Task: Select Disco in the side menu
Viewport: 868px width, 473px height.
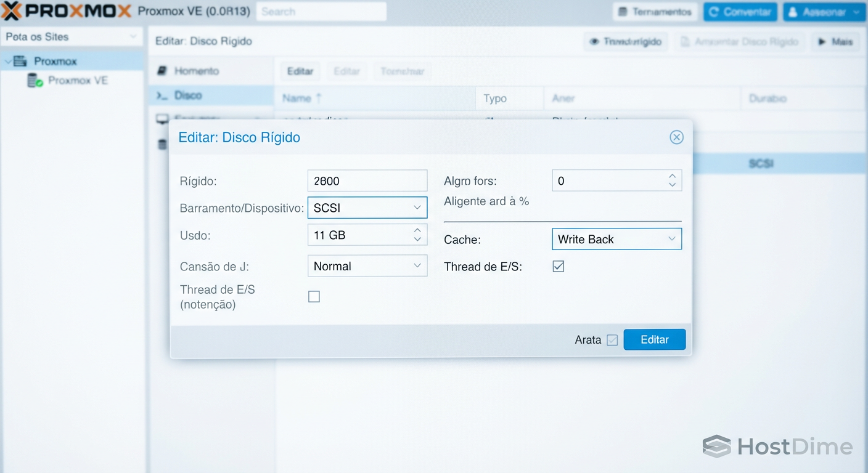Action: 188,95
